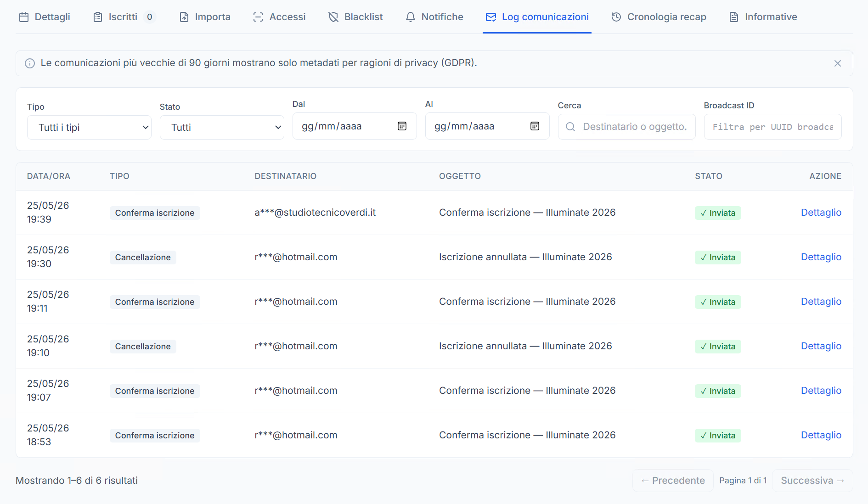Click recipient a***@studiotecnicoverdi.it
868x504 pixels.
[315, 213]
